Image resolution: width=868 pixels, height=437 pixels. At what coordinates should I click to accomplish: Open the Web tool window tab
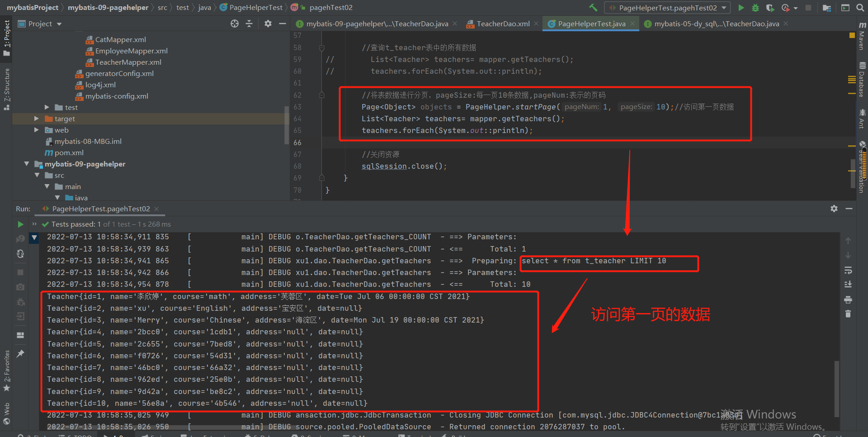6,413
